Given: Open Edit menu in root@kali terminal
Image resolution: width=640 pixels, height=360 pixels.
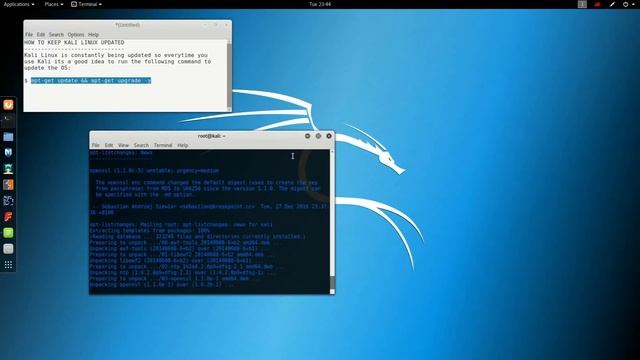Looking at the screenshot, I should [109, 145].
